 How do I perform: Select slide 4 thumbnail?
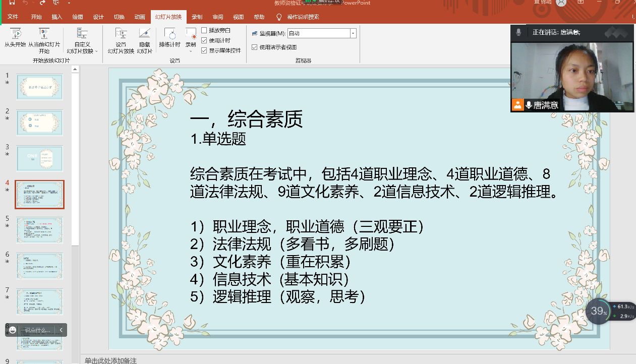(x=40, y=194)
